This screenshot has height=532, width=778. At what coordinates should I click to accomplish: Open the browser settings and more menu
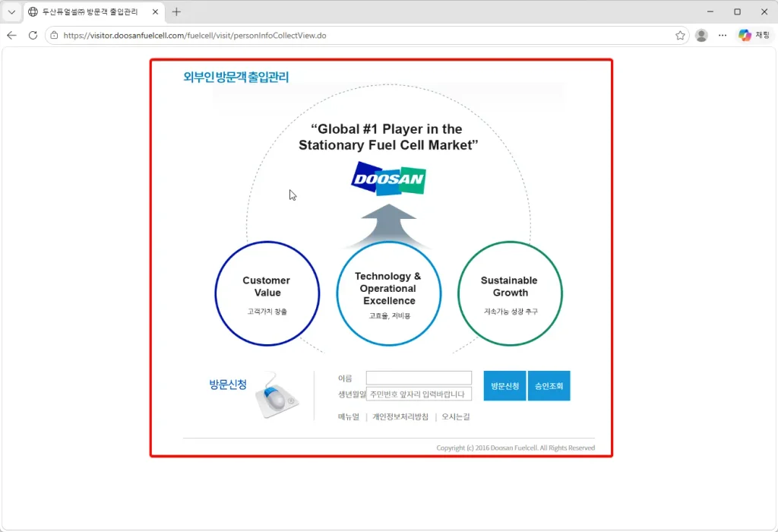tap(723, 35)
